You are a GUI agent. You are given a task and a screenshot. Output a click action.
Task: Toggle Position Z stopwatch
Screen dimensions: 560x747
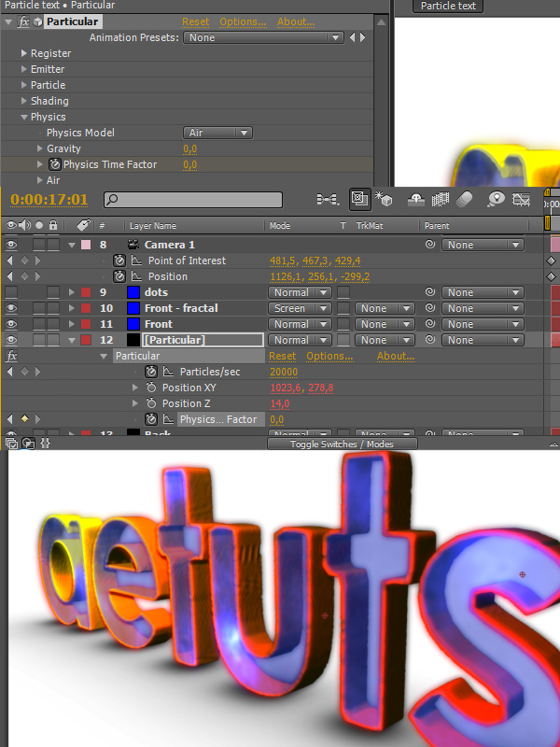tap(151, 403)
